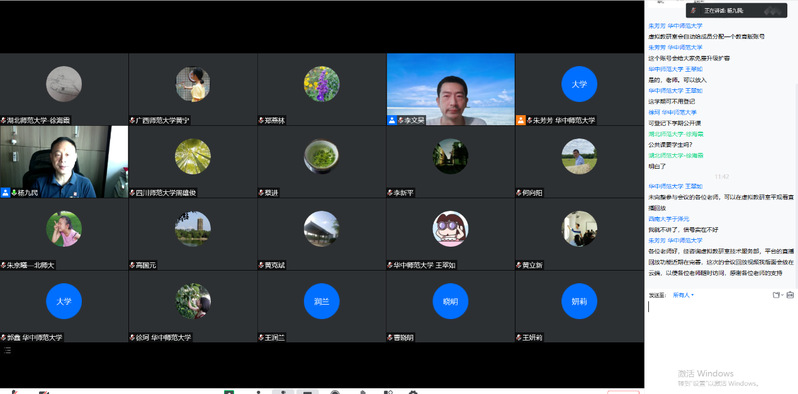798x394 pixels.
Task: Expand the arrow beside the send file icon
Action: point(781,295)
